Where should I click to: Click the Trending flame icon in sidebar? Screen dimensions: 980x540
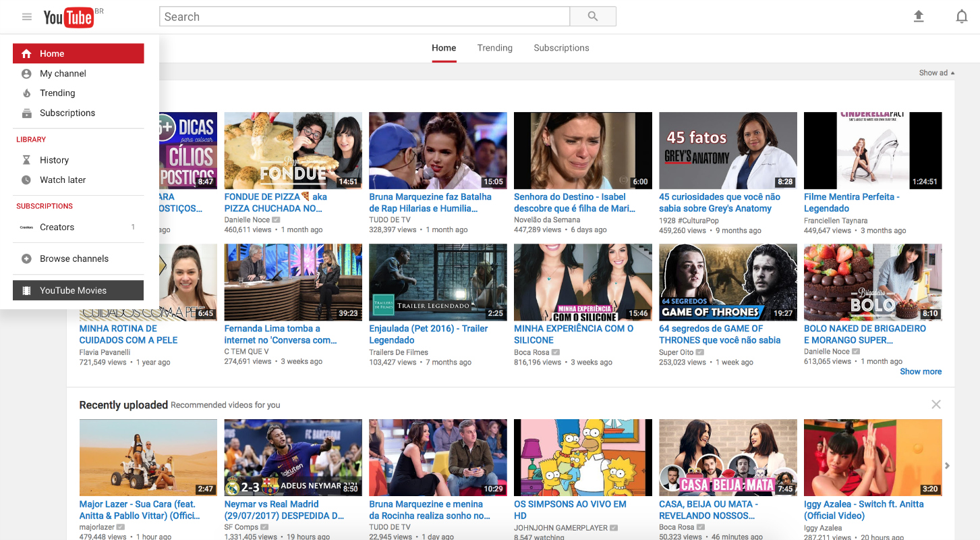click(x=26, y=93)
